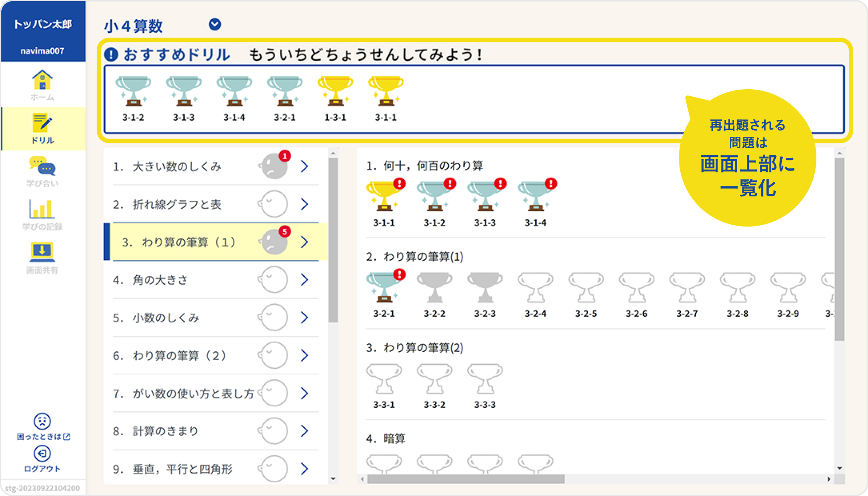Open 学びの記録 bar chart icon
Image resolution: width=868 pixels, height=496 pixels.
42,209
